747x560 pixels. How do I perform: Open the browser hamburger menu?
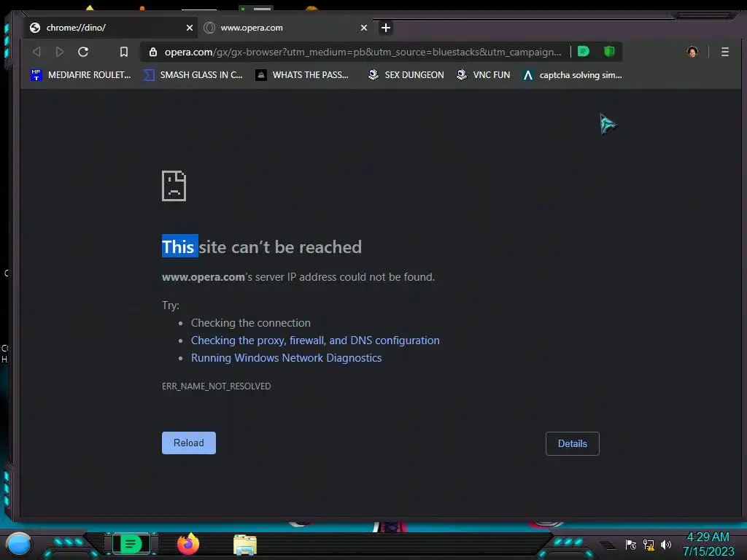[724, 52]
